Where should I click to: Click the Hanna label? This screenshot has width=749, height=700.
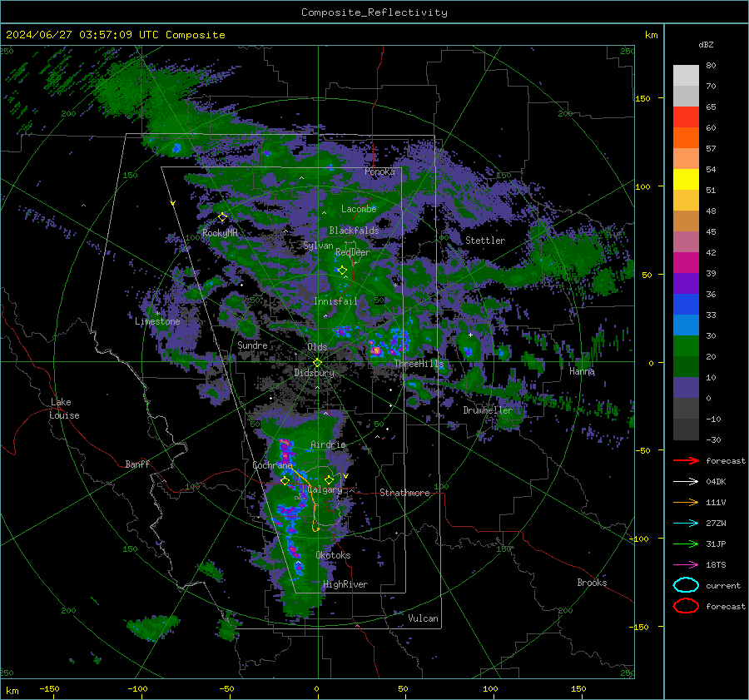pos(582,371)
